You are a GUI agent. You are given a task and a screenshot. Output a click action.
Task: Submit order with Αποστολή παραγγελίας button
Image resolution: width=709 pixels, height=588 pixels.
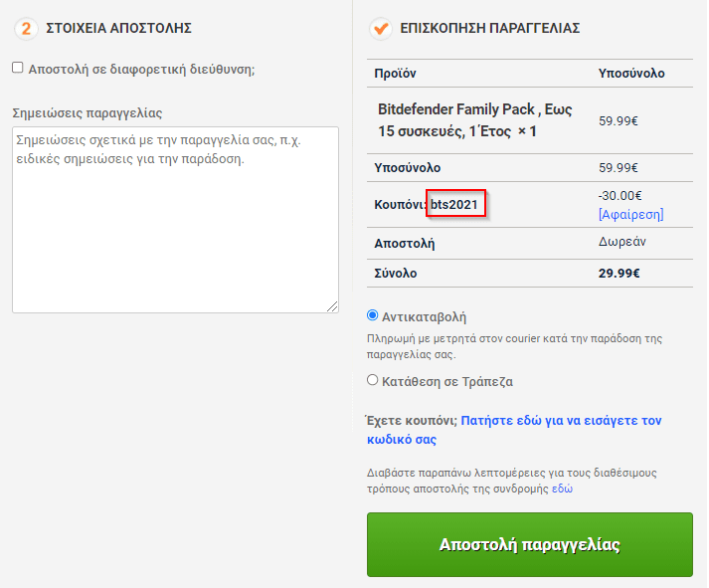529,544
